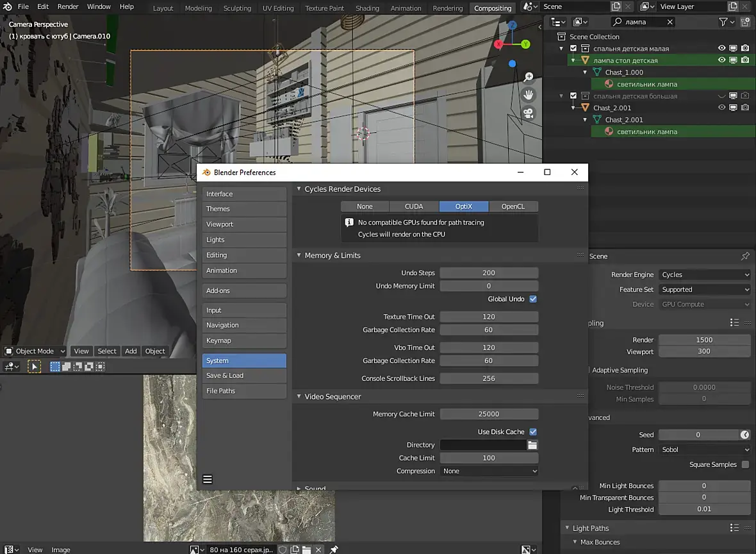Screen dimensions: 756x554
Task: Open folder browser for Disk Cache Directory
Action: [532, 445]
